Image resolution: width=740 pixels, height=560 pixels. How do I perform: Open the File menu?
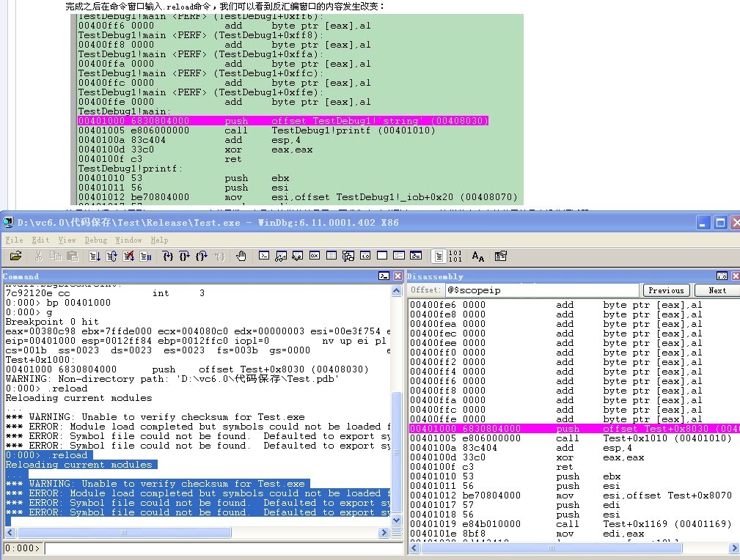14,240
